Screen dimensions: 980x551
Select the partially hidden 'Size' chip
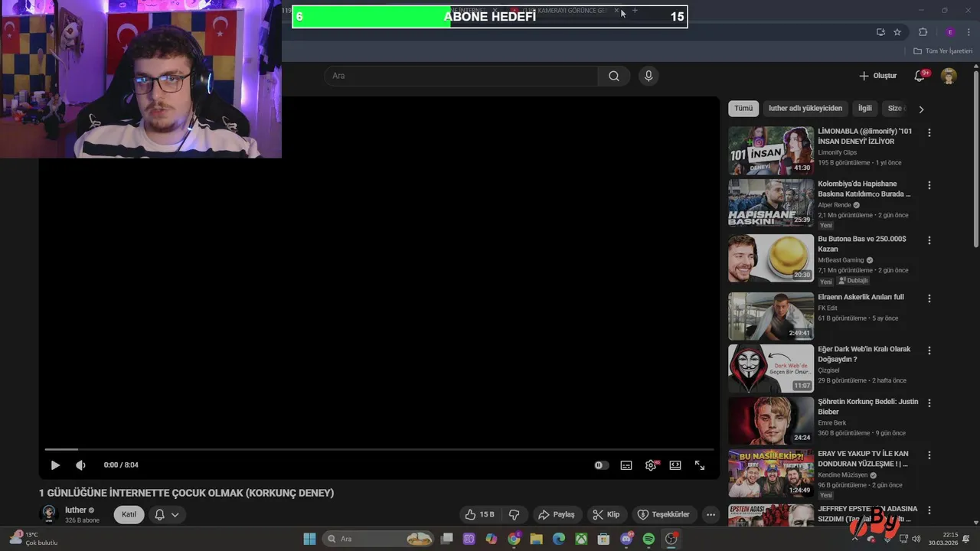(894, 109)
